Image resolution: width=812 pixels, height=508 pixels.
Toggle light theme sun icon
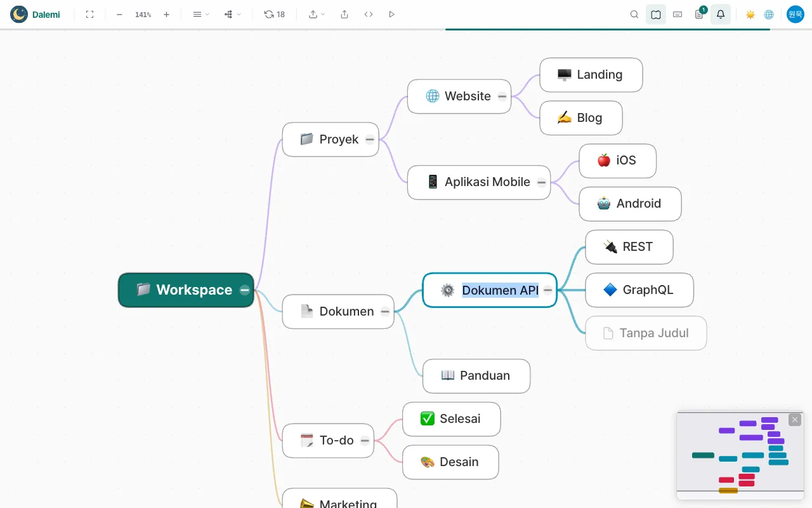coord(750,14)
